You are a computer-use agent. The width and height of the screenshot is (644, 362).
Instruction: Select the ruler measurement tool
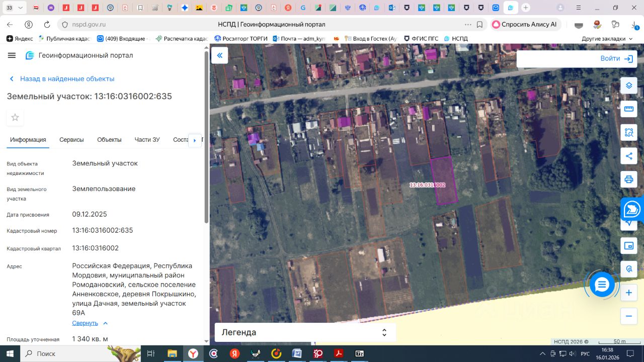[x=628, y=109]
